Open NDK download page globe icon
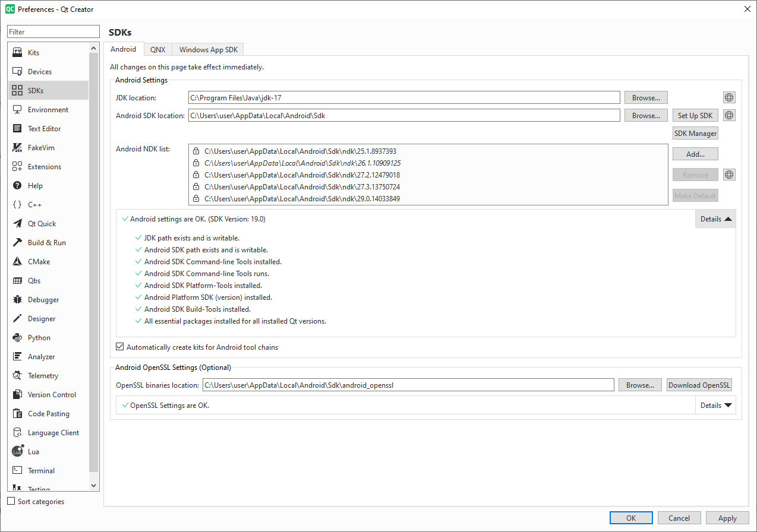The image size is (757, 532). [729, 175]
